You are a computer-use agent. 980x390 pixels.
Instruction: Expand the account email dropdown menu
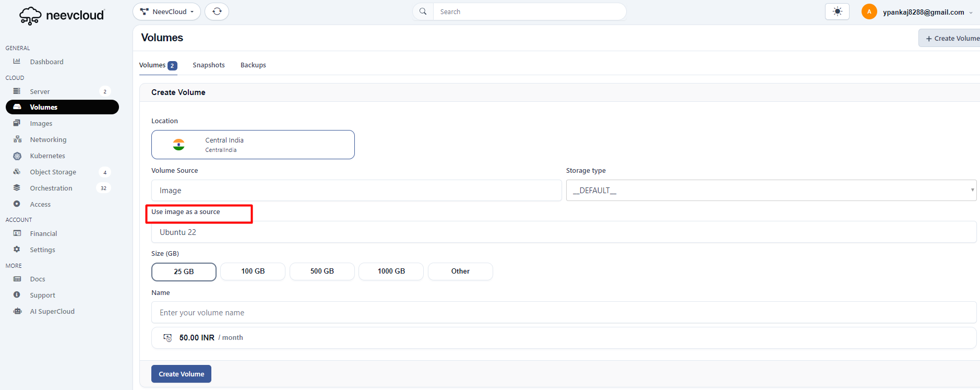point(970,13)
